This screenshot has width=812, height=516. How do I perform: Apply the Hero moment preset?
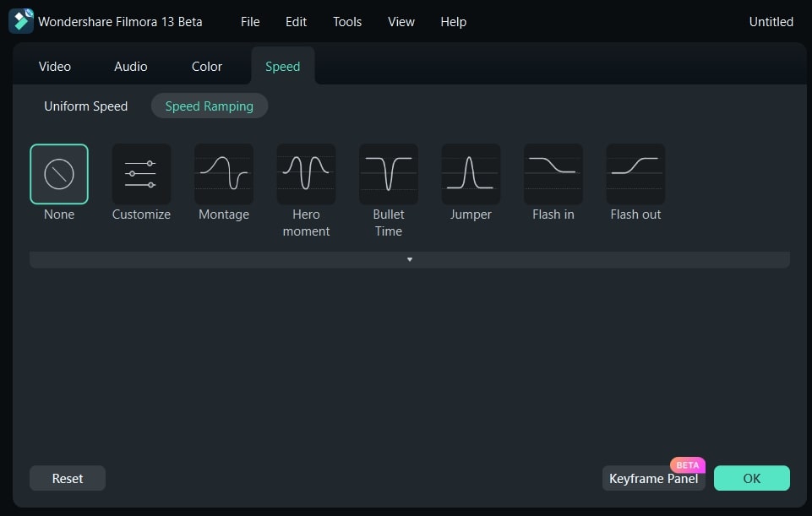[306, 174]
